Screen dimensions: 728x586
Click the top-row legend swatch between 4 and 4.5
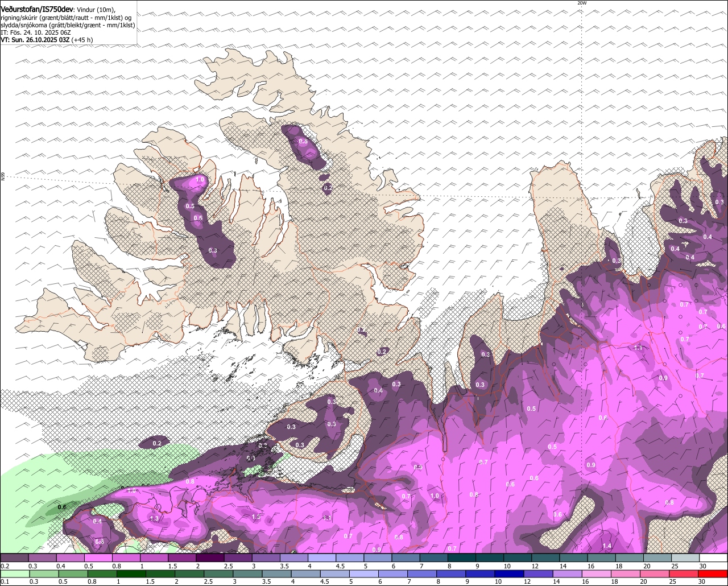click(322, 558)
